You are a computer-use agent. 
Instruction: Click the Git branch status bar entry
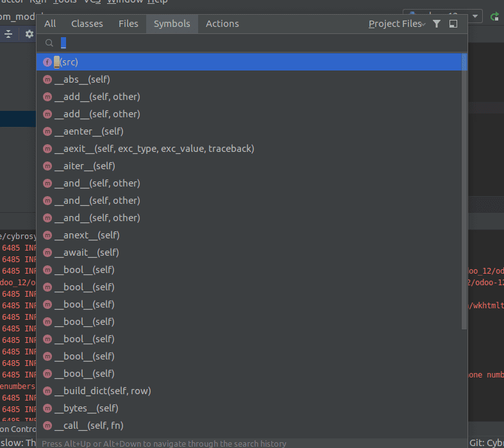487,443
